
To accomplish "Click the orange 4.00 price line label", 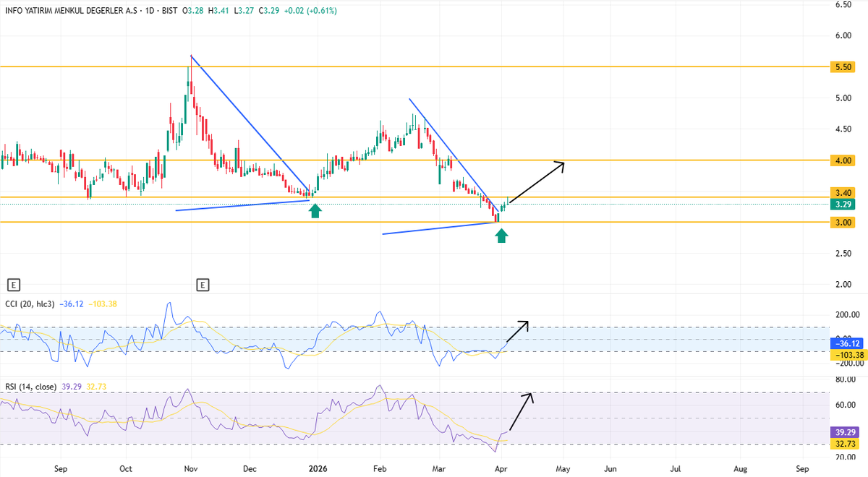I will (x=843, y=160).
